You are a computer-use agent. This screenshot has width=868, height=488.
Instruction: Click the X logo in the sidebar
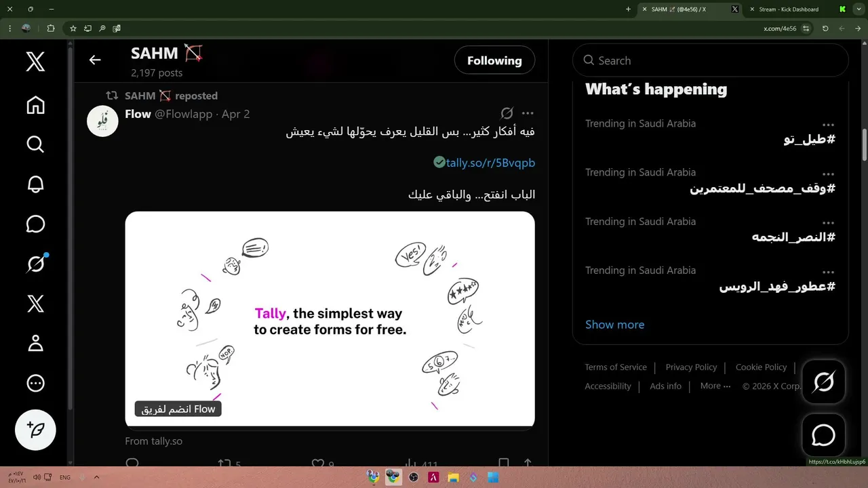point(35,62)
